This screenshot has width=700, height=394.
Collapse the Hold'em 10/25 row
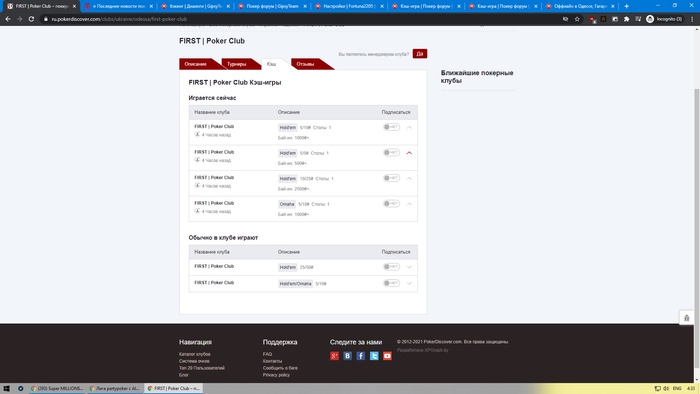click(x=409, y=178)
